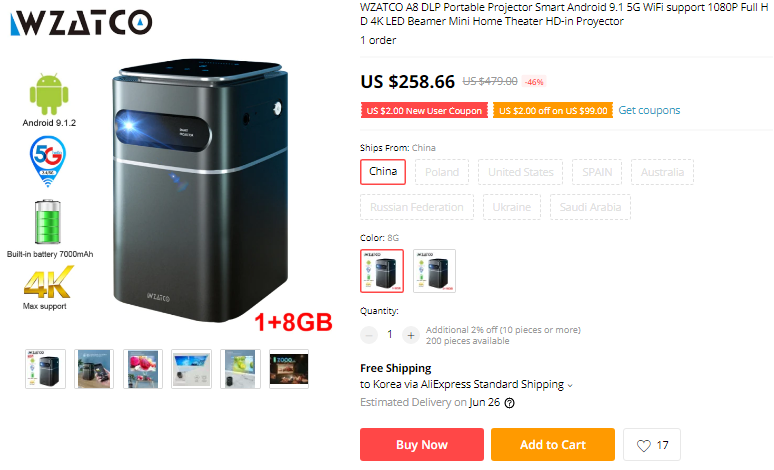Click the Add to Cart button

[553, 444]
